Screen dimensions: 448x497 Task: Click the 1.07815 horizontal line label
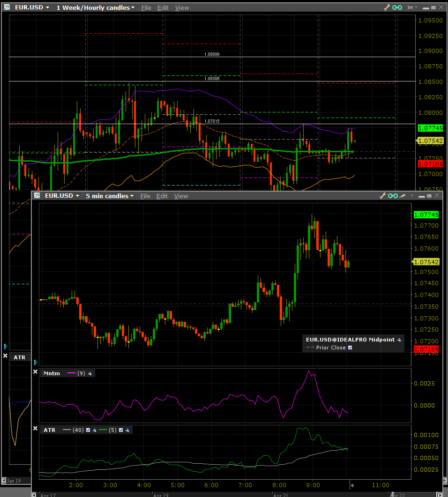pos(212,121)
